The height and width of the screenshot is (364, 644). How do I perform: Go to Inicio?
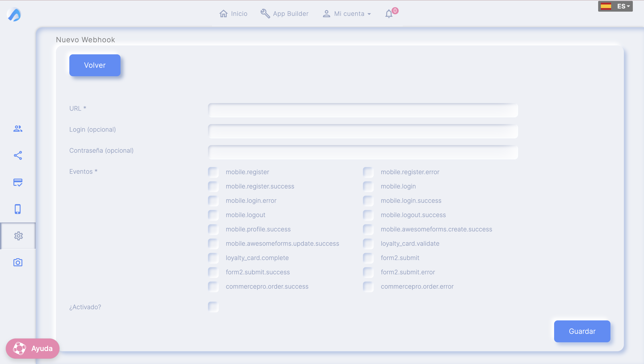pyautogui.click(x=233, y=13)
